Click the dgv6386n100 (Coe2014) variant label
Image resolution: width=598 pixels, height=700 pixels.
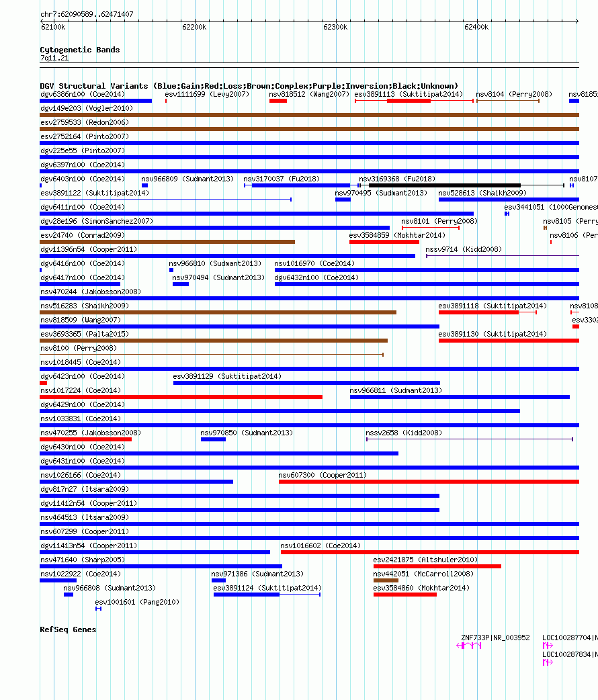tap(83, 94)
